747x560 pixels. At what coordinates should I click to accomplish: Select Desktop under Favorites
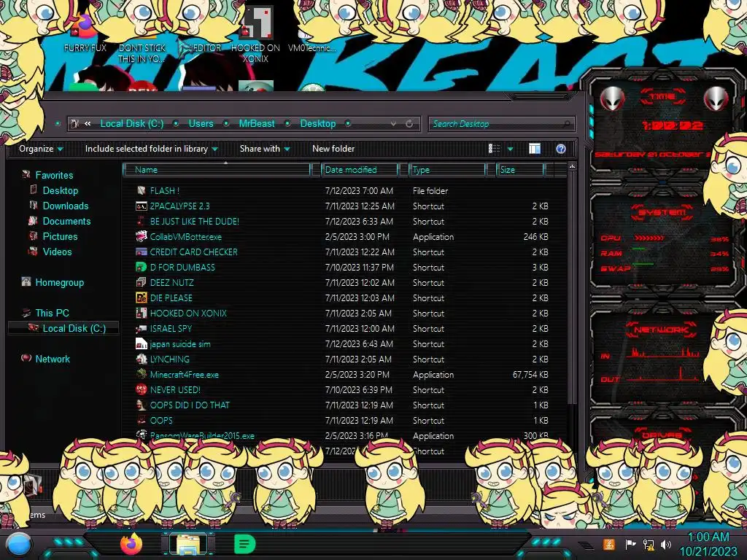(x=61, y=190)
